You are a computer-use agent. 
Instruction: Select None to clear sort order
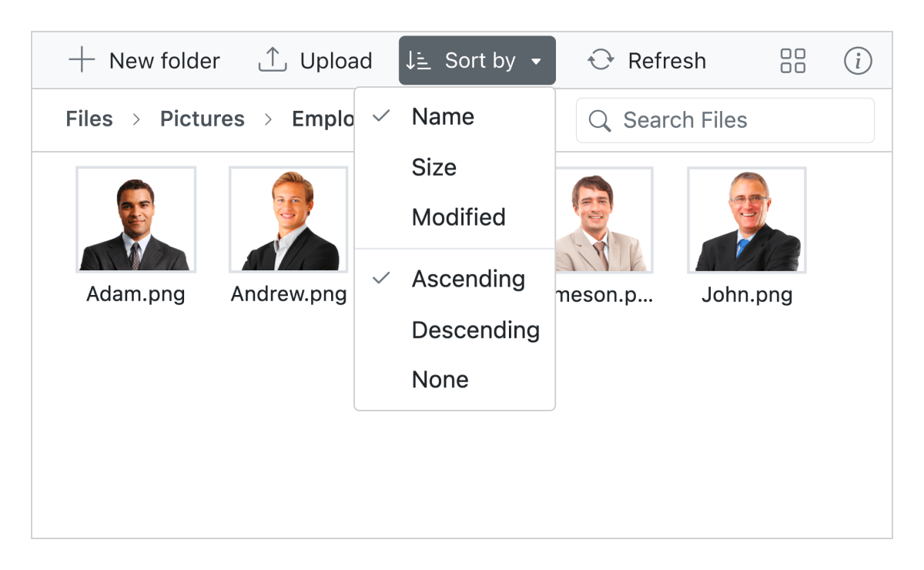point(440,379)
